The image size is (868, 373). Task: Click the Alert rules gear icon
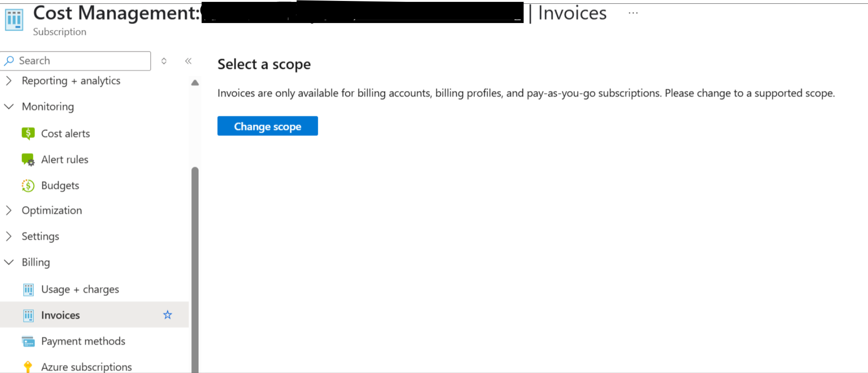coord(28,160)
